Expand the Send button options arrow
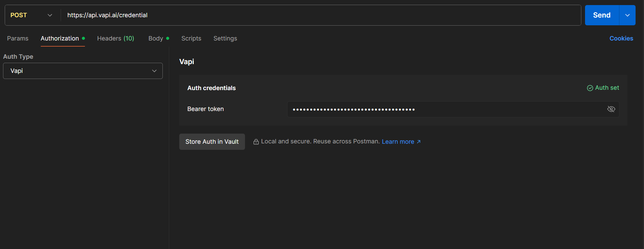This screenshot has height=249, width=644. tap(627, 15)
